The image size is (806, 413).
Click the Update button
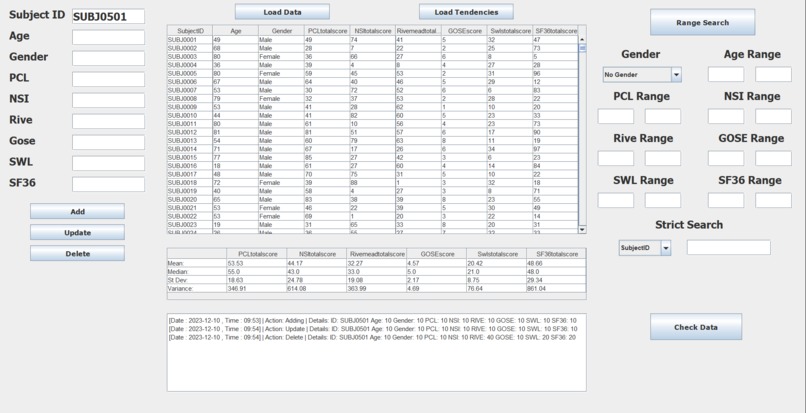point(77,232)
